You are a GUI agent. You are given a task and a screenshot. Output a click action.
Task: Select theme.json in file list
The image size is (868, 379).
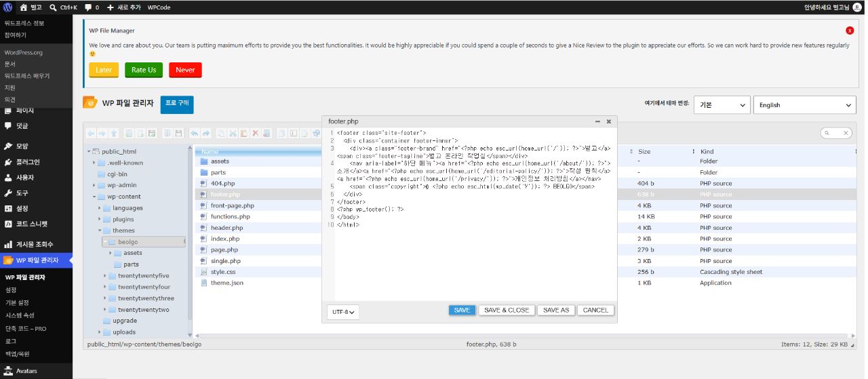pos(226,283)
